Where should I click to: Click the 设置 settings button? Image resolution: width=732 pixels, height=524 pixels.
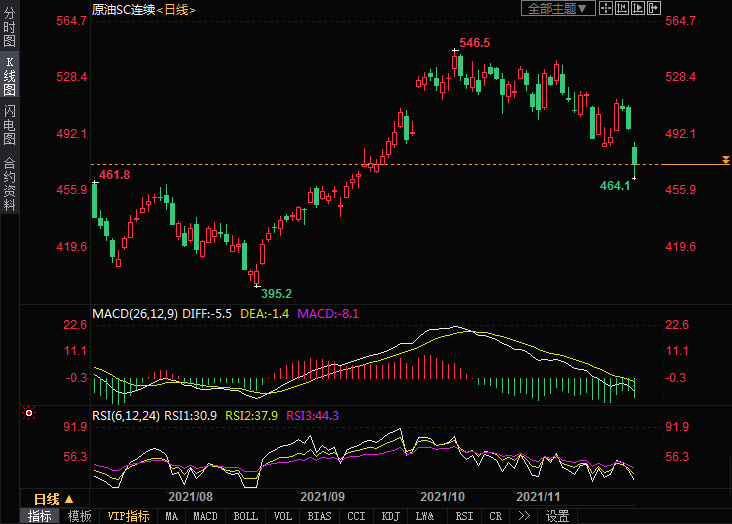coord(557,516)
